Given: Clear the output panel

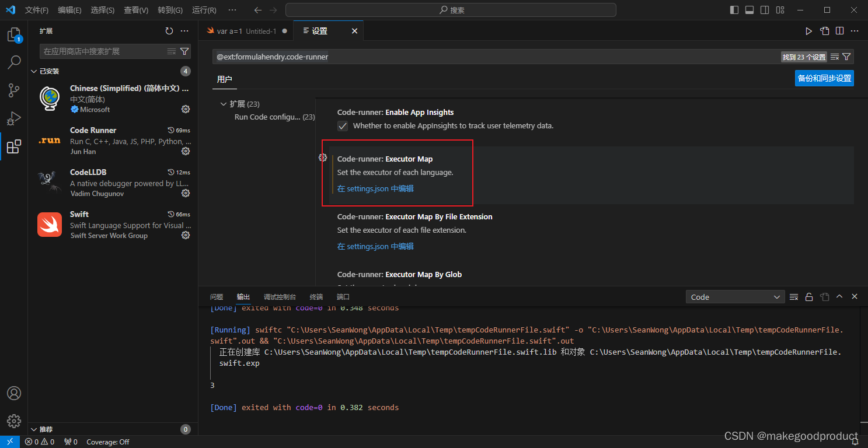Looking at the screenshot, I should [x=794, y=297].
